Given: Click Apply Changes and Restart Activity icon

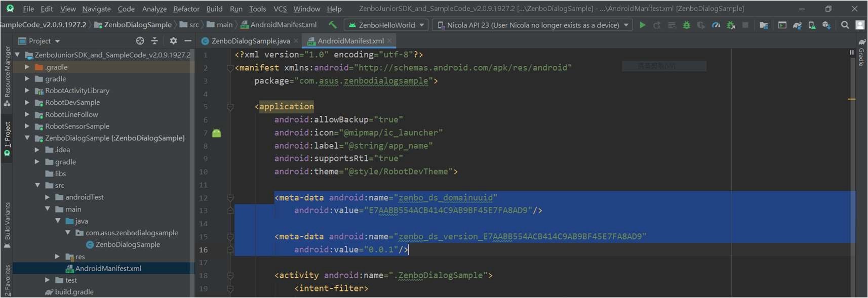Looking at the screenshot, I should 657,25.
